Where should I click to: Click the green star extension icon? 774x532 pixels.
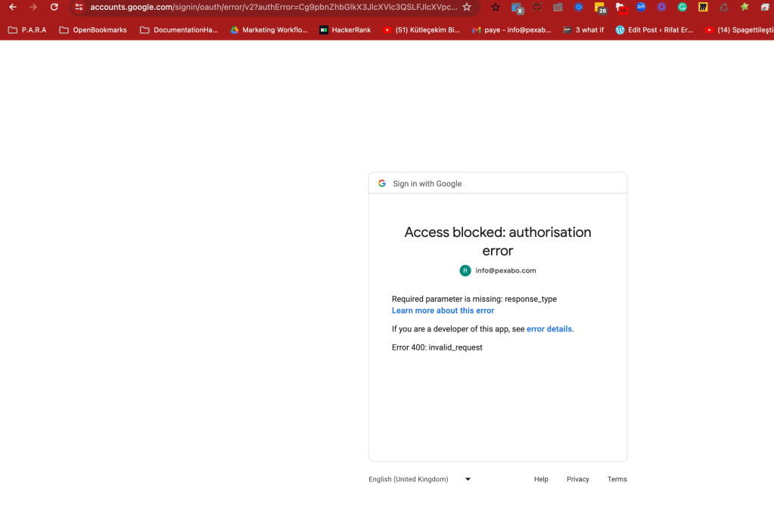point(744,7)
